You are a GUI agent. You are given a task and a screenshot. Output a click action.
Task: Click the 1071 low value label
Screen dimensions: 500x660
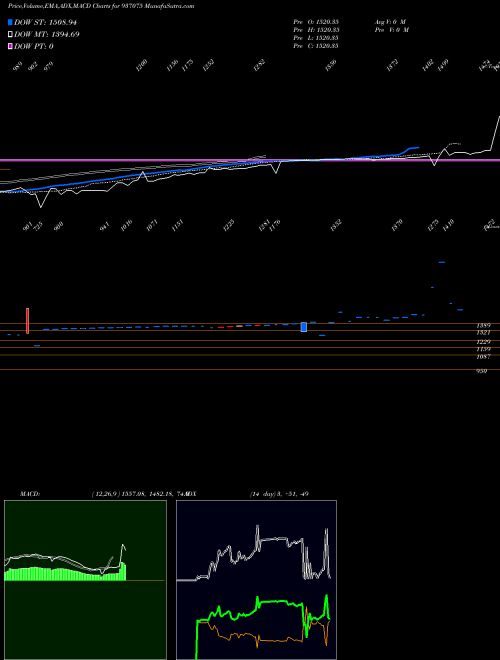pyautogui.click(x=150, y=225)
